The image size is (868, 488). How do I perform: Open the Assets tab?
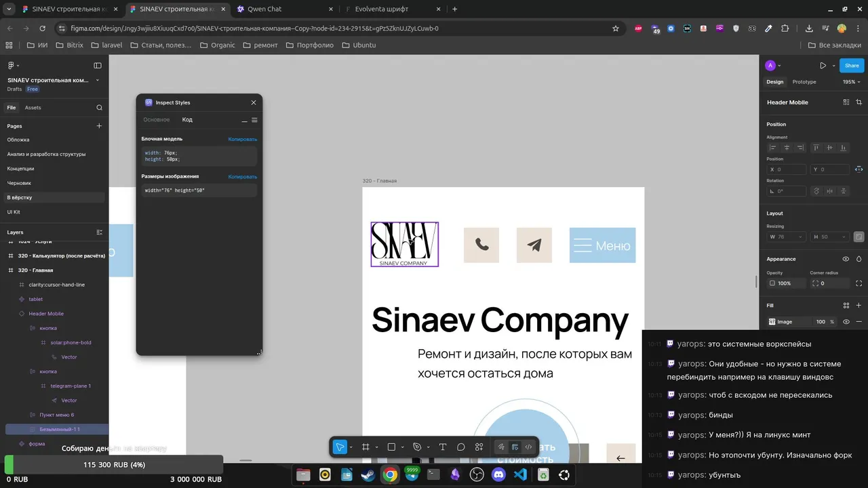[x=33, y=108]
